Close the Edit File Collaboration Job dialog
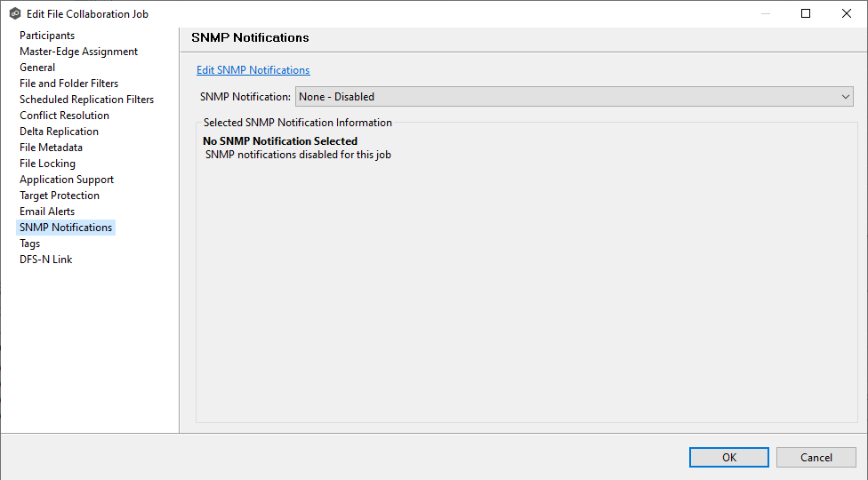Viewport: 868px width, 480px height. pos(846,13)
